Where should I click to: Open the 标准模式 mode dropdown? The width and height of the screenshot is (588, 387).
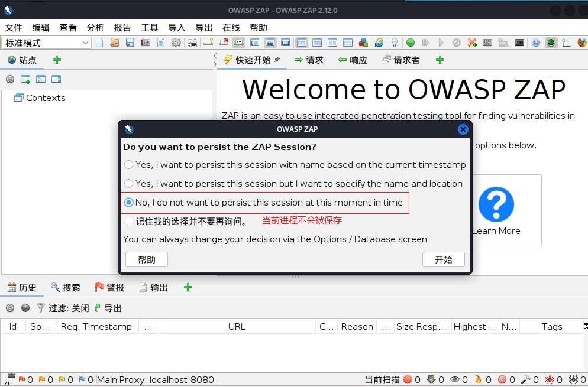[x=47, y=43]
